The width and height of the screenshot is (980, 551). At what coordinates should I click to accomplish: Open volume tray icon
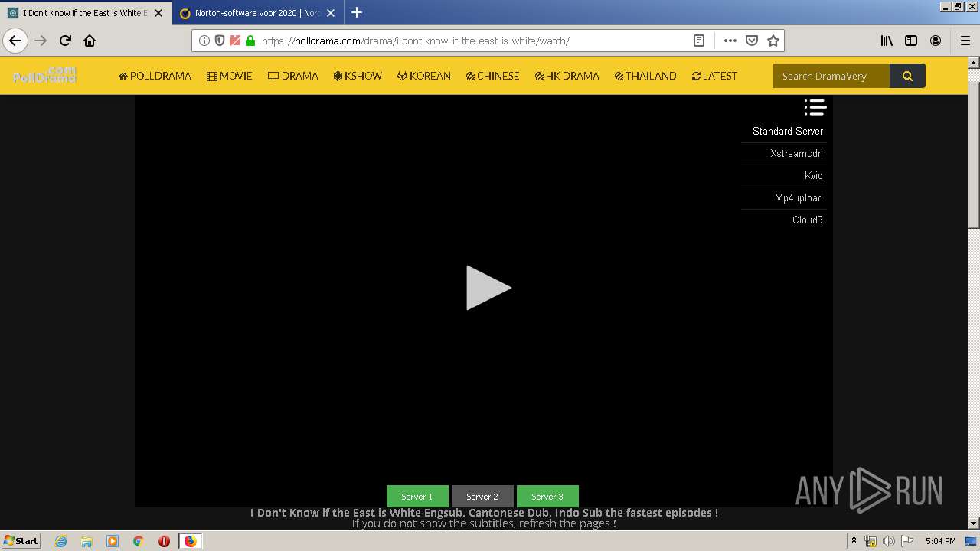889,541
